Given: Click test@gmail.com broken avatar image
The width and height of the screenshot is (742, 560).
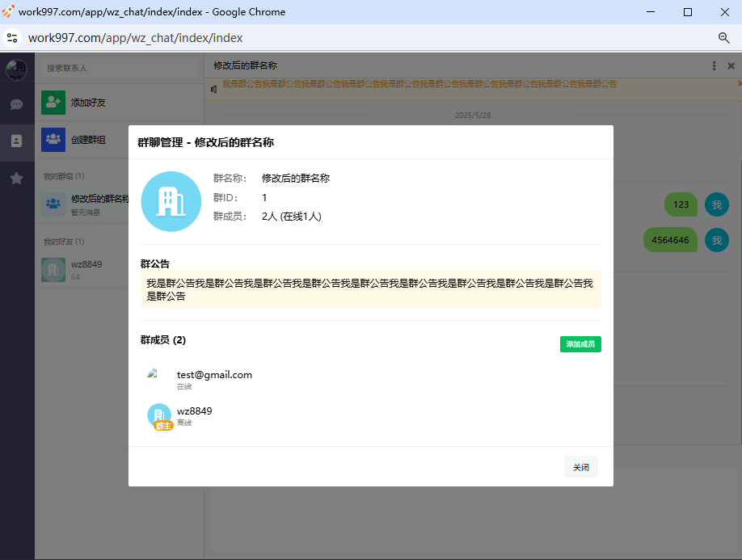Looking at the screenshot, I should [153, 373].
